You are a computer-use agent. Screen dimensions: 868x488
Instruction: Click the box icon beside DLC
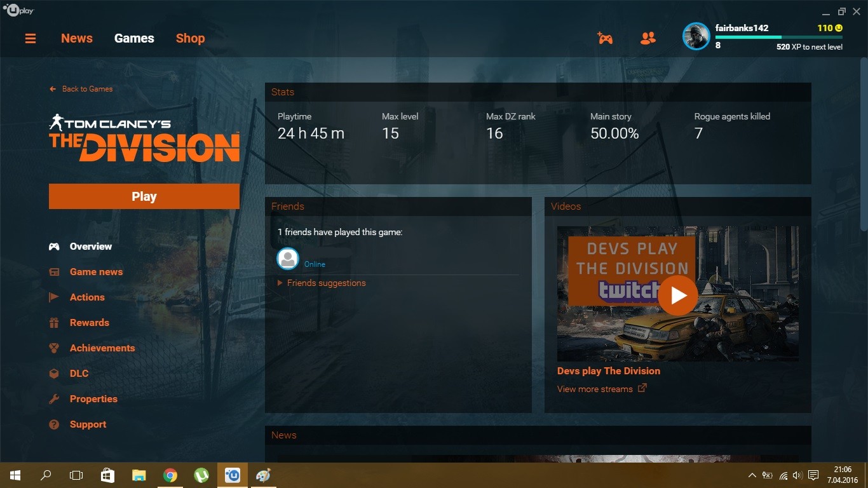click(x=54, y=374)
